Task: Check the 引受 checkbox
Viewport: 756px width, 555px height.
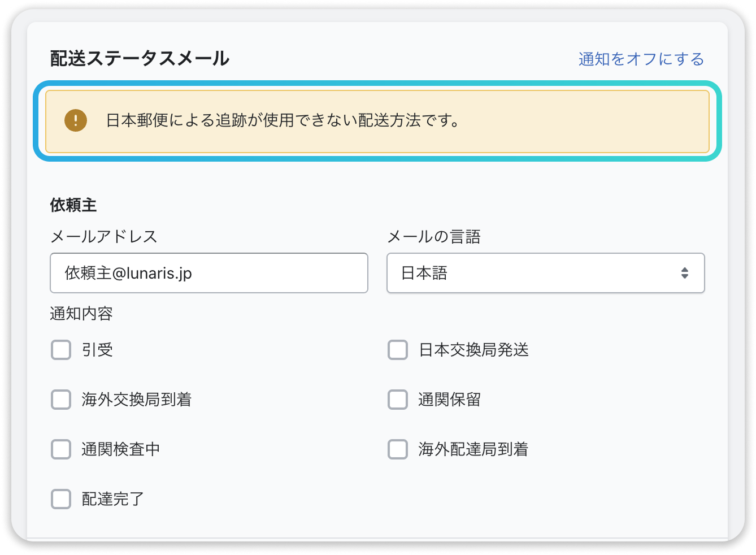Action: pos(60,350)
